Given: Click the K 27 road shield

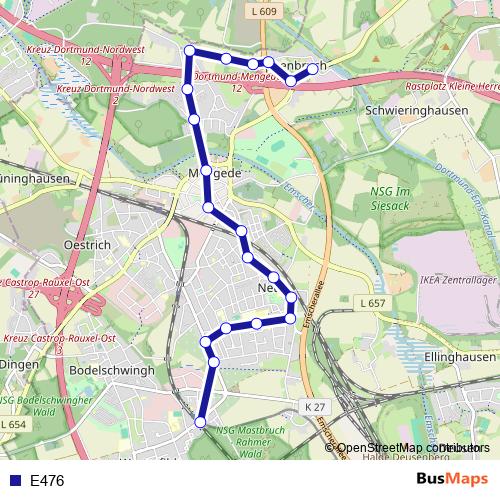Looking at the screenshot, I should pyautogui.click(x=315, y=407).
